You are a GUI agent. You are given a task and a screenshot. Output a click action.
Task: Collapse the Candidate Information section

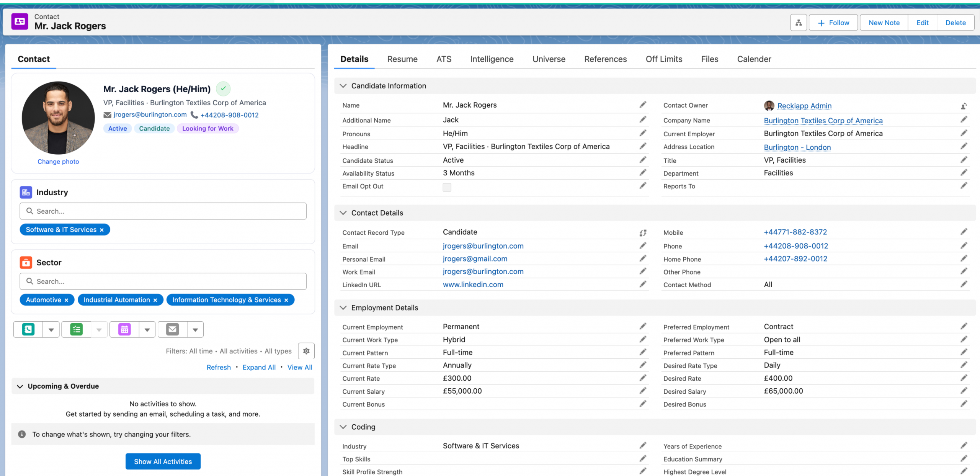tap(343, 86)
